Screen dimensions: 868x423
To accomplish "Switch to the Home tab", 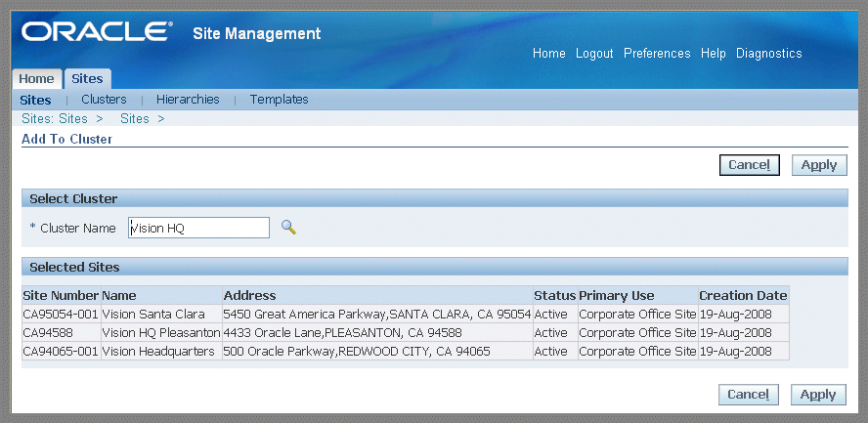I will (x=36, y=79).
